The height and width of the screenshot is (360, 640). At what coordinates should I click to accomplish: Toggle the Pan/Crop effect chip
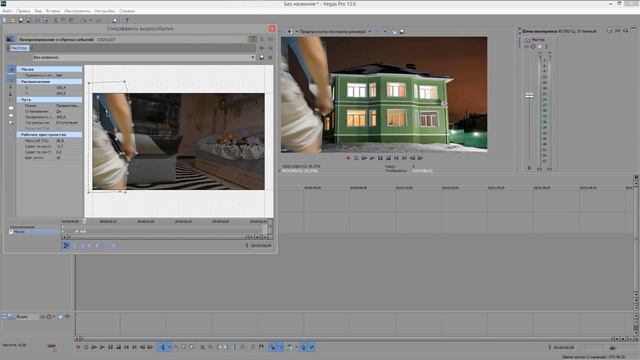click(x=19, y=48)
